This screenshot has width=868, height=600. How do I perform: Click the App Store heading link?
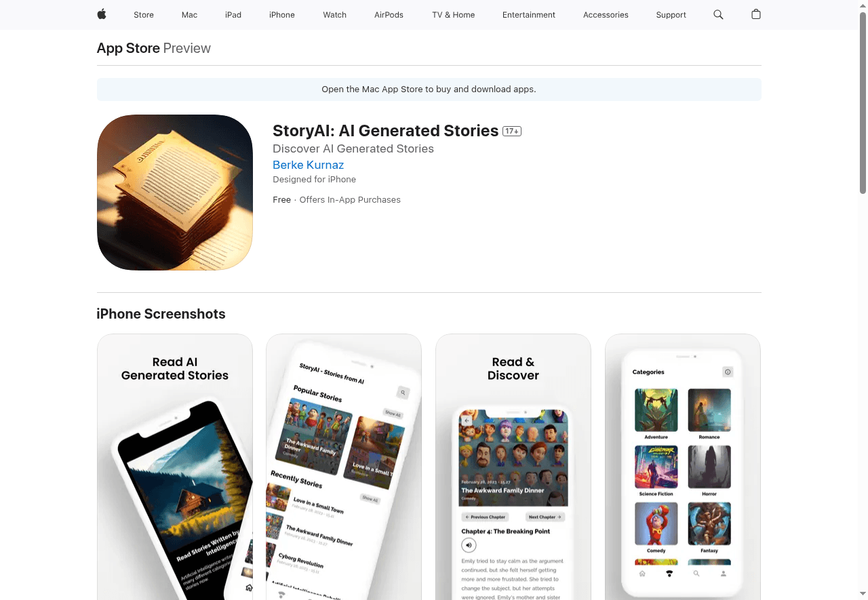coord(128,48)
